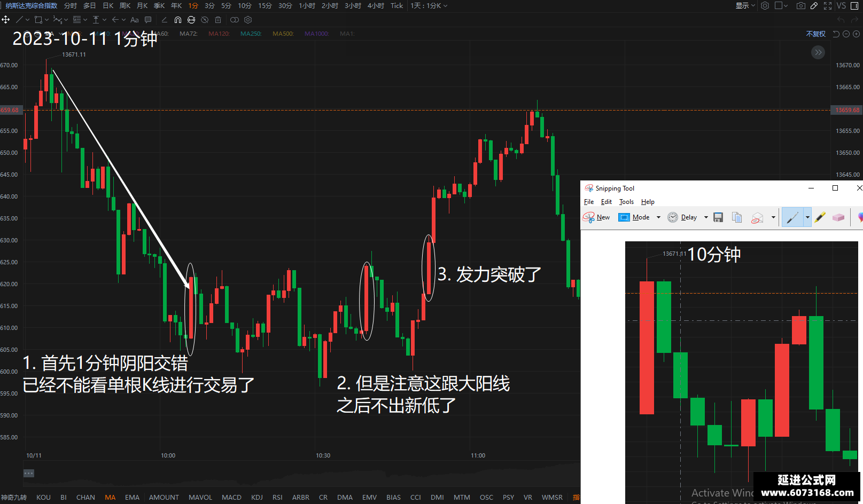
Task: Select the pink eraser tool
Action: coord(838,217)
